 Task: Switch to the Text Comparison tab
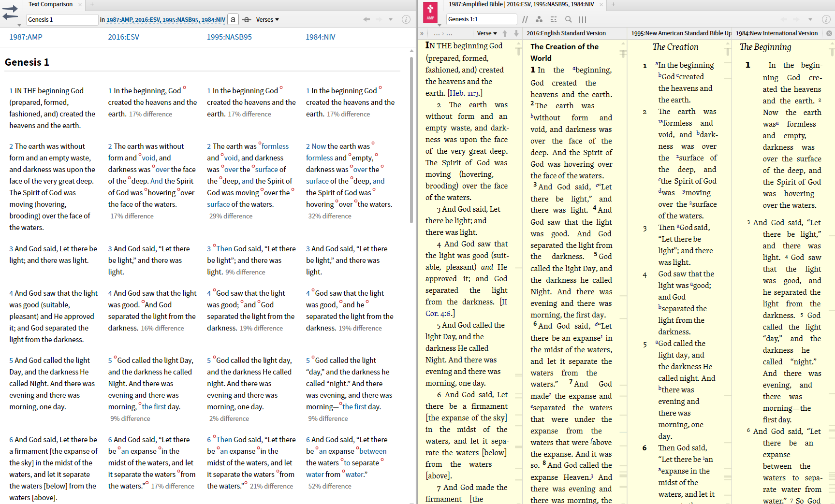coord(50,4)
